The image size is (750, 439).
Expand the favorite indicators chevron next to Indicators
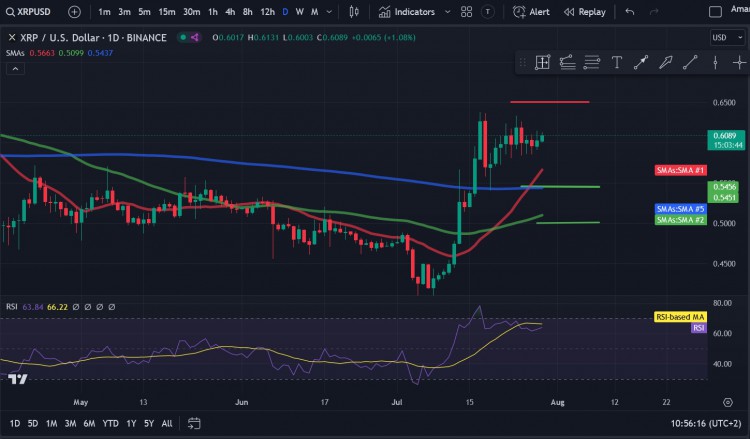448,11
